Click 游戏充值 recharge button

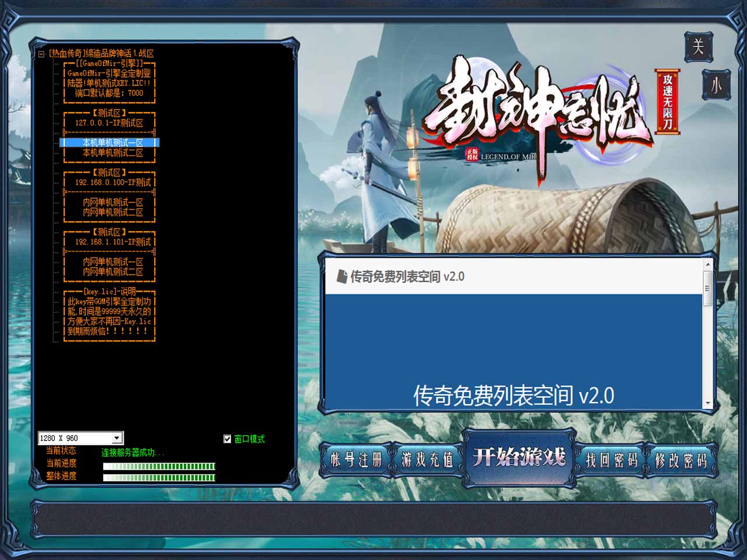(427, 460)
